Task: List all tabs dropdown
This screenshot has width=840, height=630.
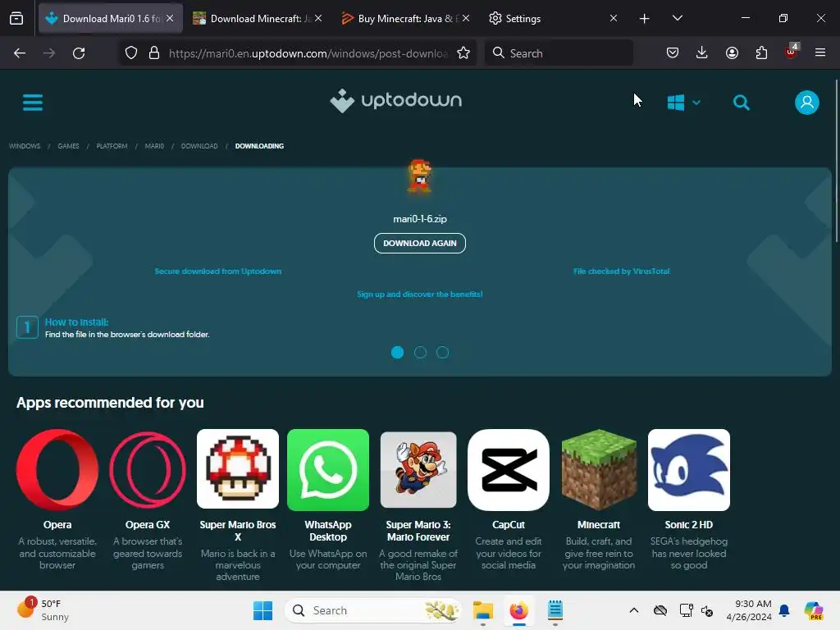Action: click(x=677, y=18)
